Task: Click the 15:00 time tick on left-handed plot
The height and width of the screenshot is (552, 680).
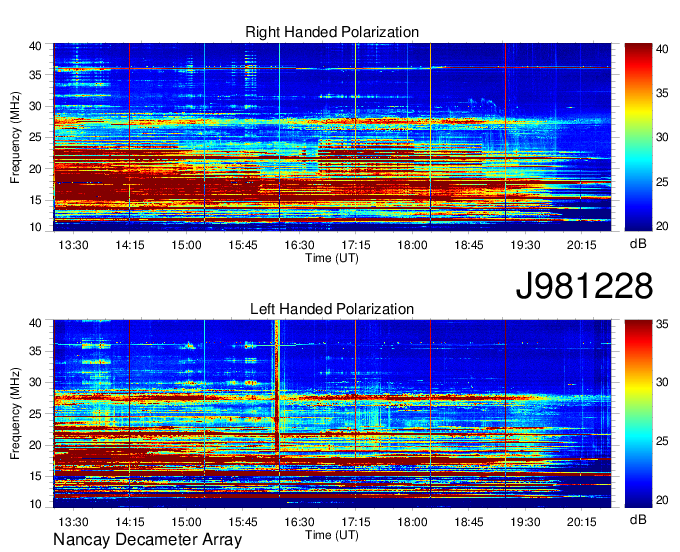Action: (x=186, y=522)
